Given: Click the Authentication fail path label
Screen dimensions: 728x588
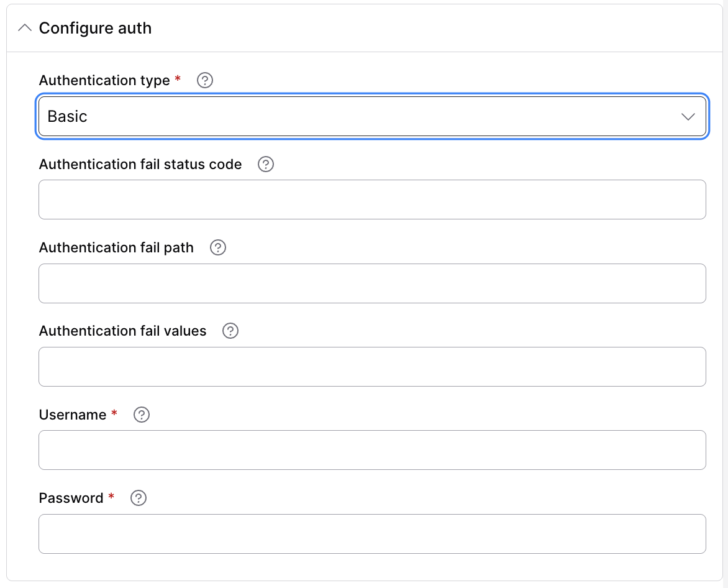Looking at the screenshot, I should coord(116,247).
